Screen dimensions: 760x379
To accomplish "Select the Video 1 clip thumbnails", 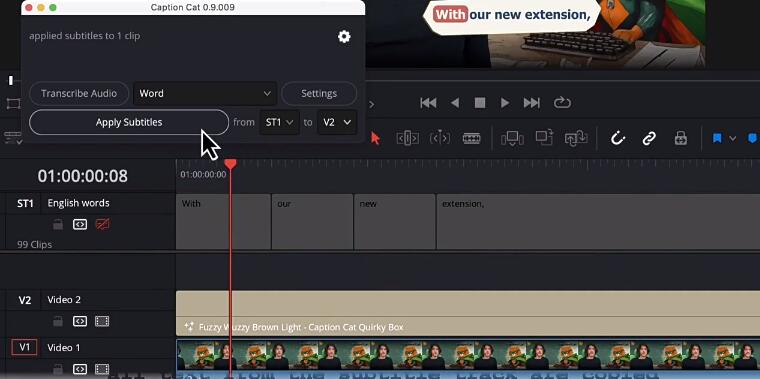I will pyautogui.click(x=468, y=356).
